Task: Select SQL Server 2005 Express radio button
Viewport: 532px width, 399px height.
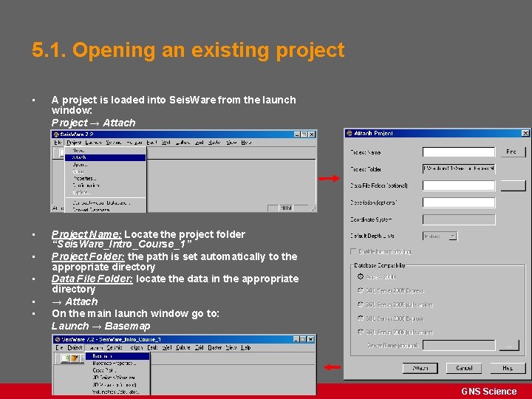Action: click(x=361, y=290)
